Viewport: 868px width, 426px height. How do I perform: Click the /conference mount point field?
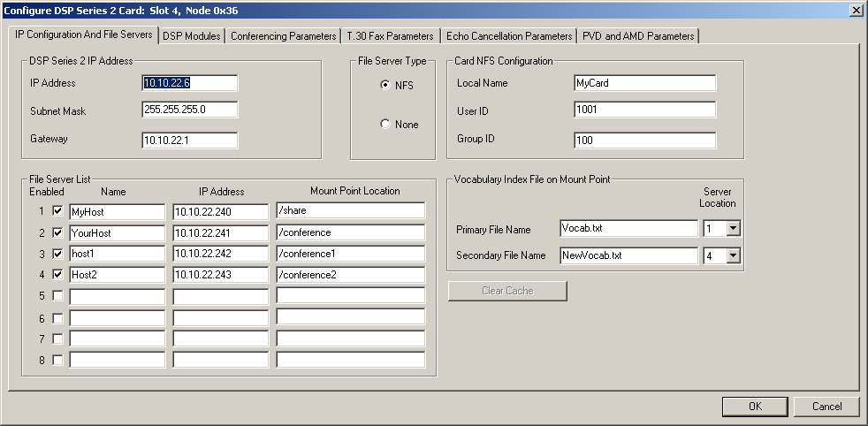click(350, 233)
